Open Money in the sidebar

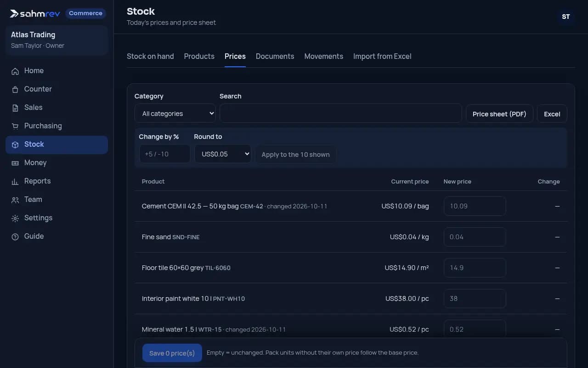pos(57,163)
